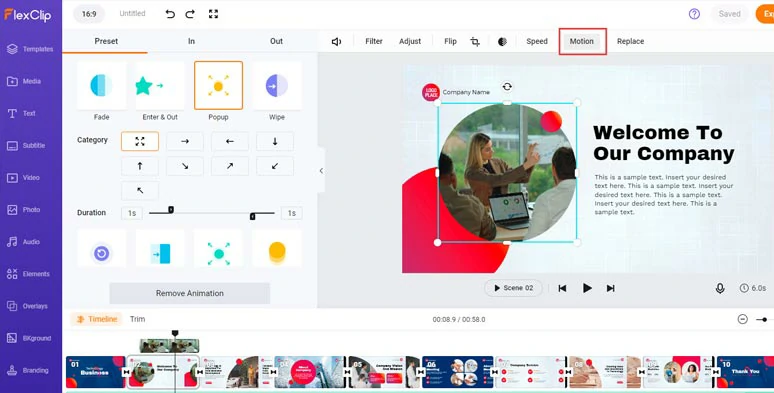Open the Motion option
The image size is (774, 393).
(x=581, y=41)
